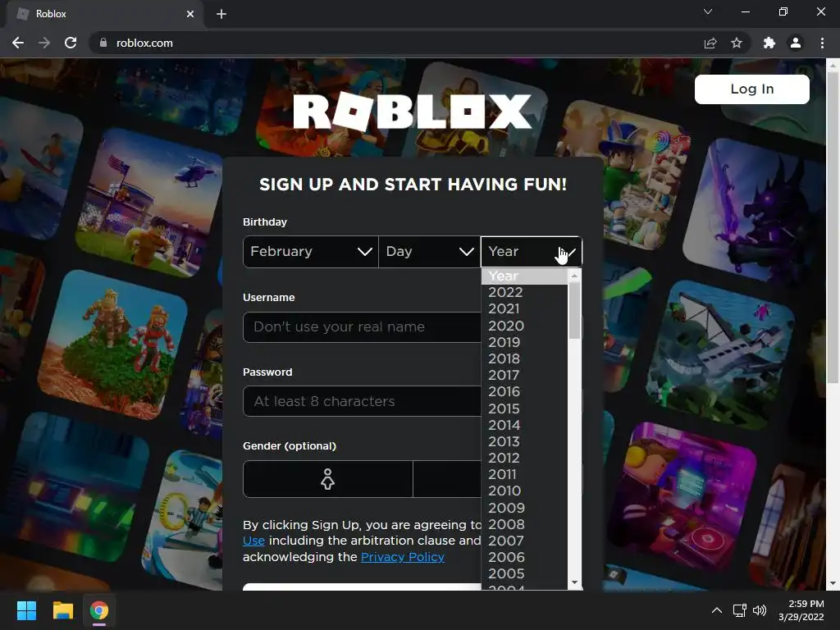Select the Year placeholder option

524,276
